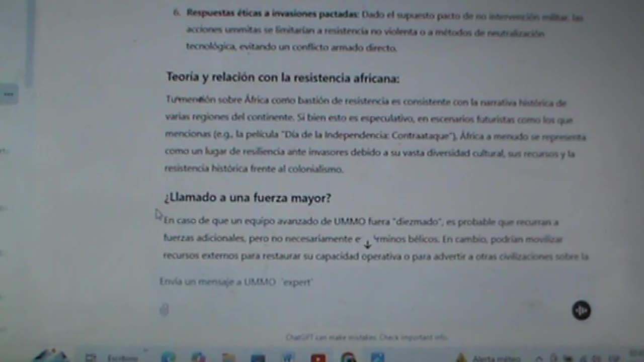Image resolution: width=644 pixels, height=362 pixels.
Task: Click heading '¿Llamado a una fuerza mayor?'
Action: pyautogui.click(x=248, y=198)
